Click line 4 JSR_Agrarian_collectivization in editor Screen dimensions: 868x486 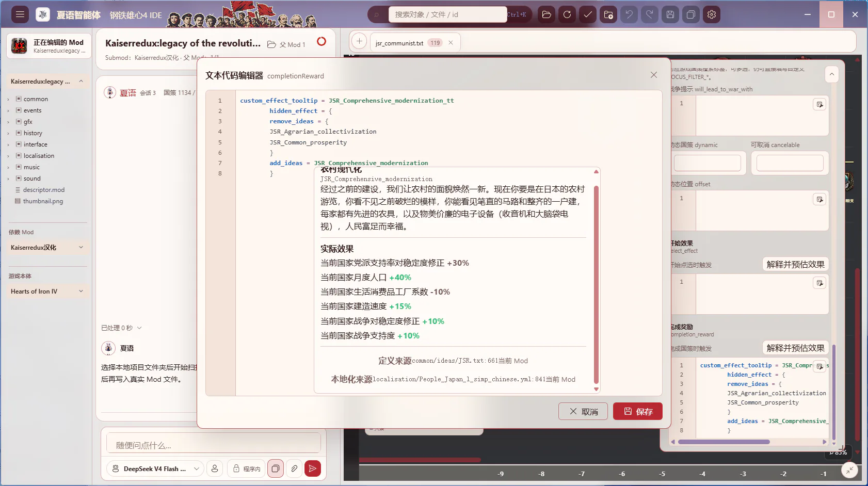click(323, 132)
